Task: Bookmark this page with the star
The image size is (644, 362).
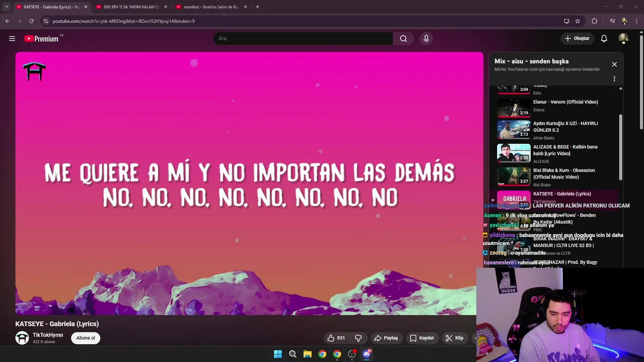Action: pos(578,21)
